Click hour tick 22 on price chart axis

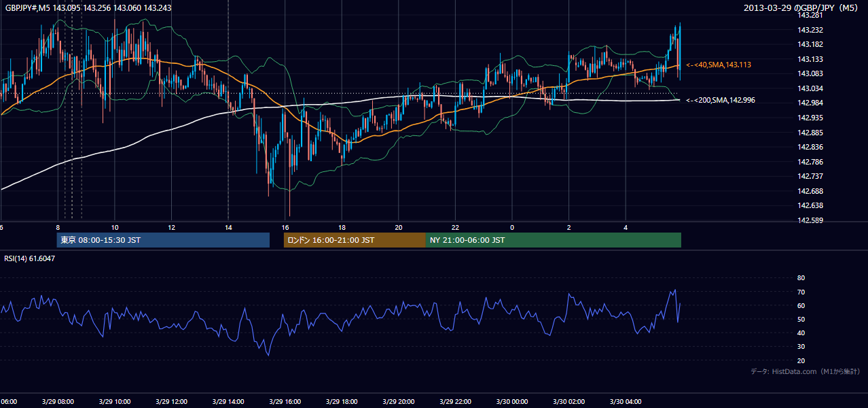pos(456,227)
